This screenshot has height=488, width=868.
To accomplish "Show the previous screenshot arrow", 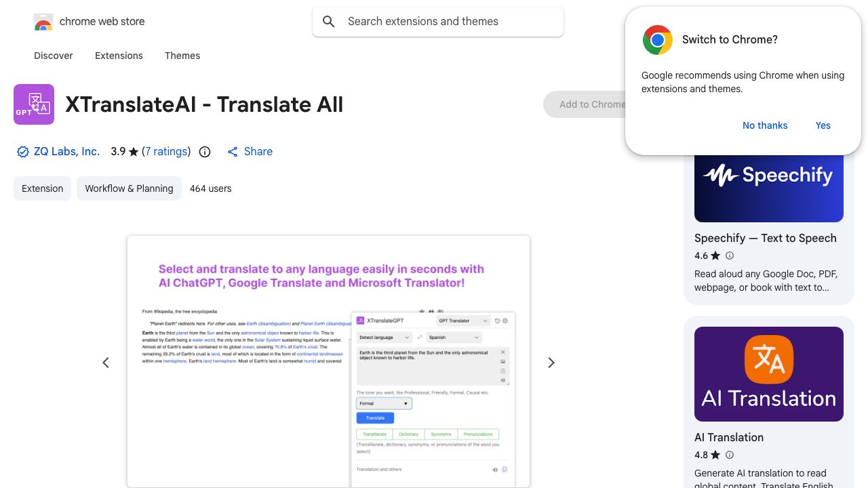I will [106, 363].
